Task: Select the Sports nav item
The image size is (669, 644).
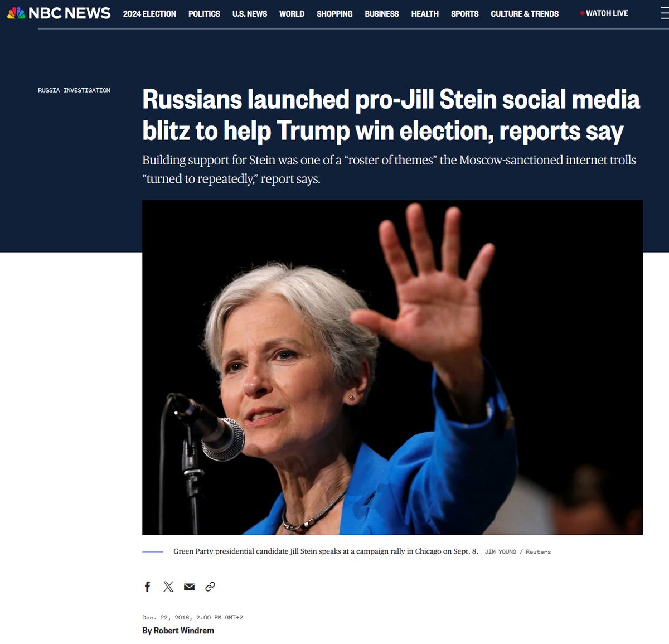Action: point(465,13)
